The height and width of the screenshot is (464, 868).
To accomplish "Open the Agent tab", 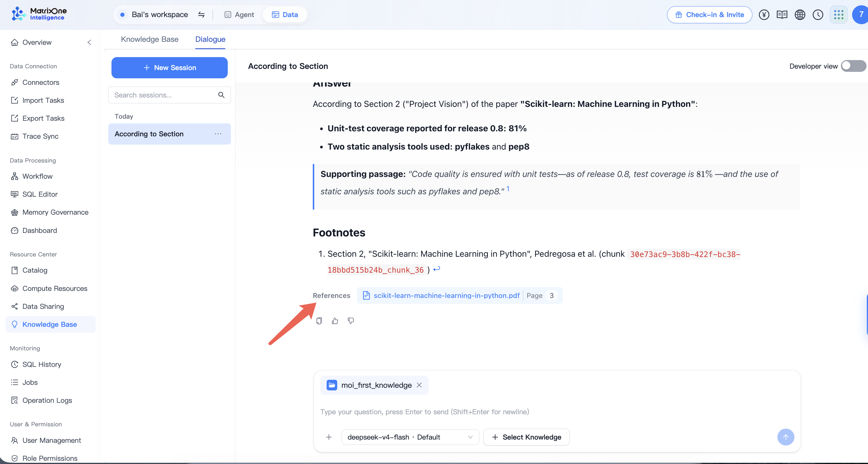I will (239, 14).
